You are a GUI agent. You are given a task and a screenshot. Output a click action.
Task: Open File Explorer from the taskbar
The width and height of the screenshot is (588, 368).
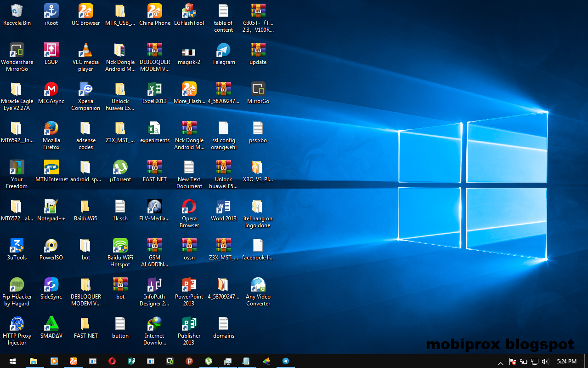pos(34,362)
